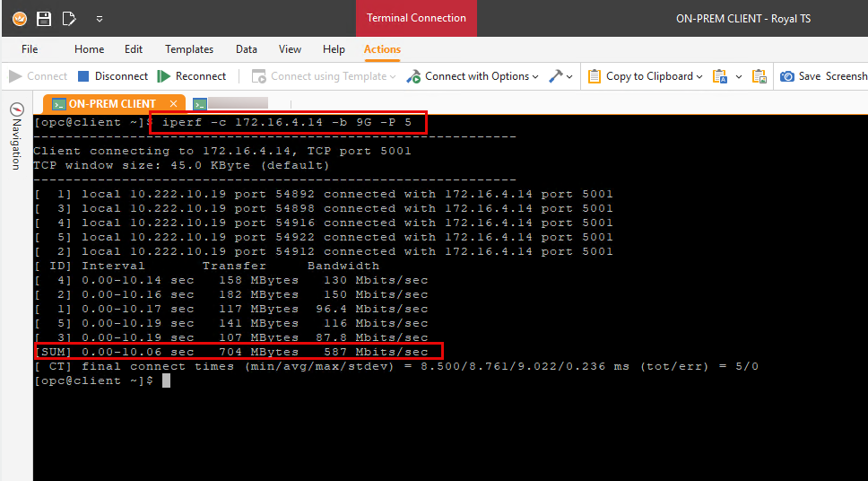Switch to the second terminal tab
Viewport: 868px width, 481px height.
pyautogui.click(x=230, y=104)
